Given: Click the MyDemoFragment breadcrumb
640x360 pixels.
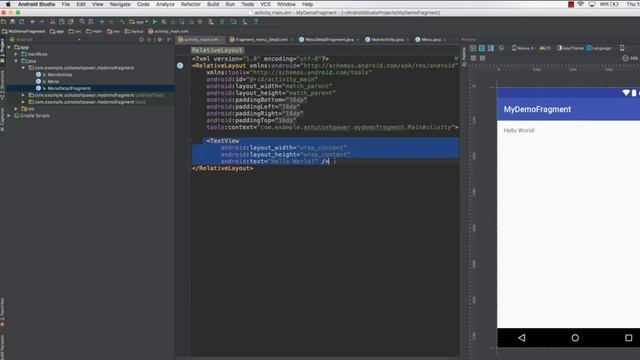Looking at the screenshot, I should point(23,31).
